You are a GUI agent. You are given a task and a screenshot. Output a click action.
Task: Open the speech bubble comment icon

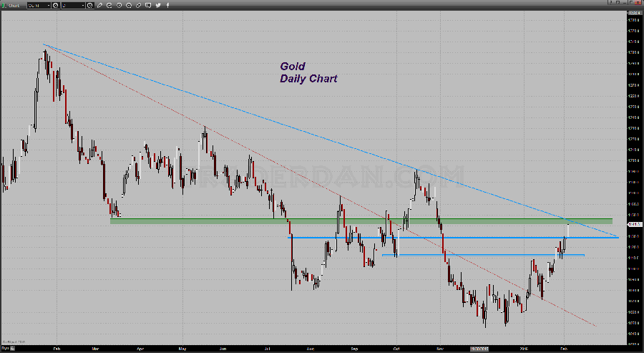[x=148, y=5]
